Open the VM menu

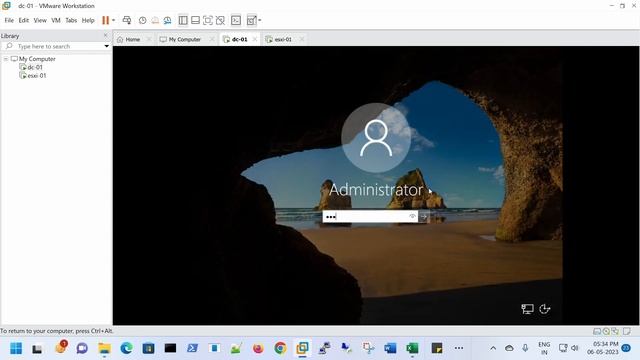point(56,20)
